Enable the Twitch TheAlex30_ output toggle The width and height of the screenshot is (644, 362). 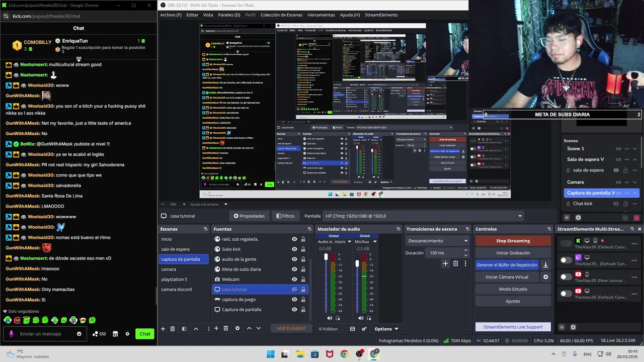click(566, 260)
